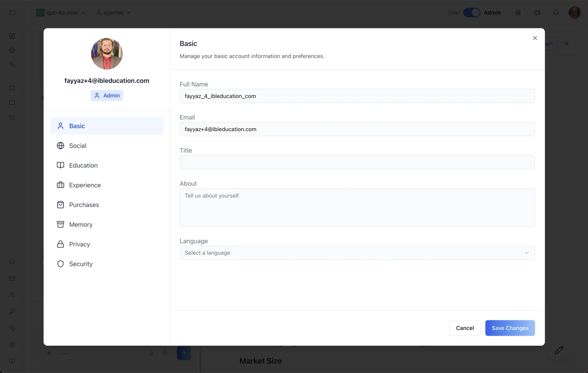This screenshot has height=373, width=588.
Task: Click the Full Name input field
Action: [x=357, y=96]
